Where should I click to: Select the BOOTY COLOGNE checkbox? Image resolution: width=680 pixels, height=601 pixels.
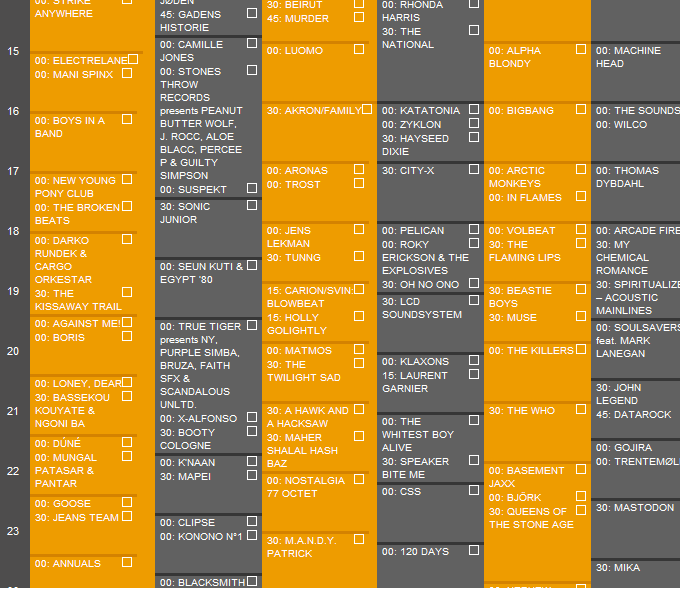point(252,431)
